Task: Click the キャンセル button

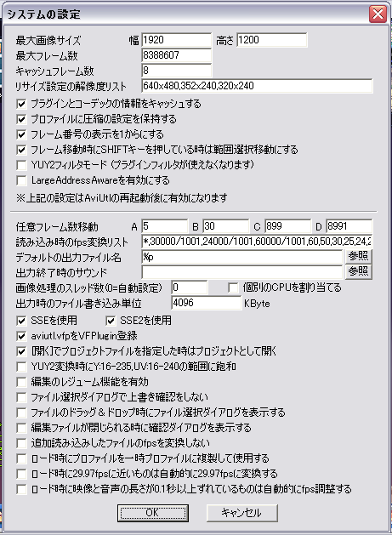Action: pyautogui.click(x=241, y=513)
